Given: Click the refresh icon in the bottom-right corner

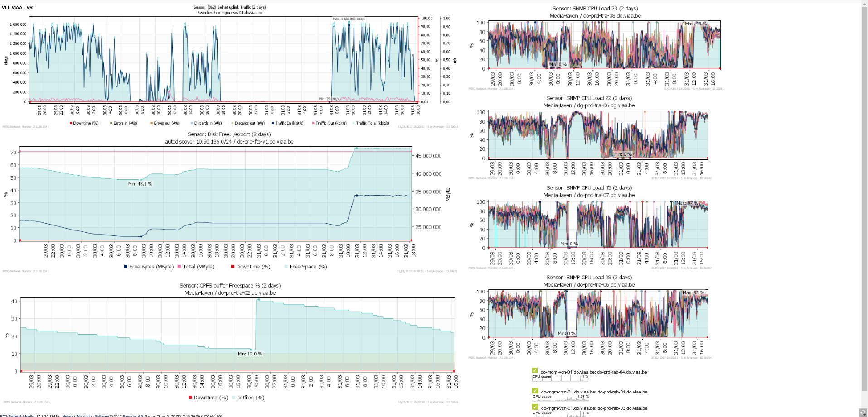Looking at the screenshot, I should pos(863,412).
